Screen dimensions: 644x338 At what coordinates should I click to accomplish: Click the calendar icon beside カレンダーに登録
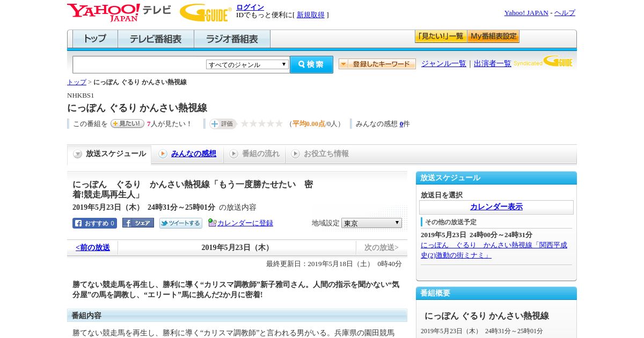click(x=213, y=223)
